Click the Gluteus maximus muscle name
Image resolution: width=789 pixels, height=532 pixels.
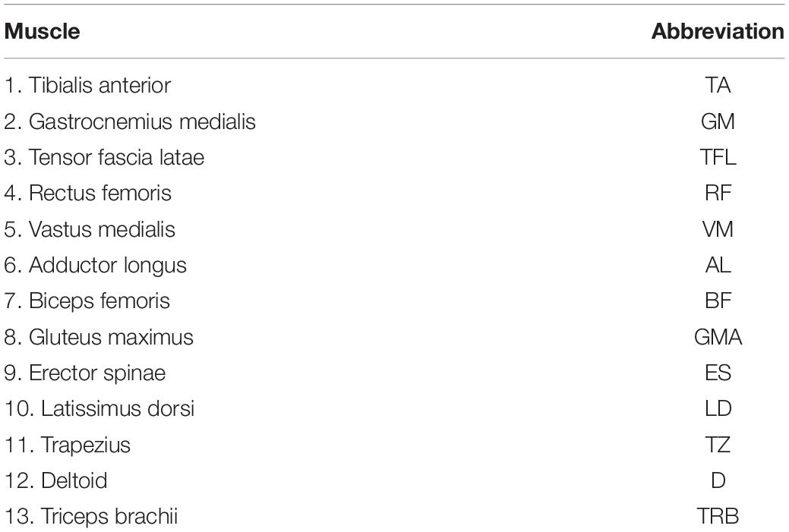[99, 338]
